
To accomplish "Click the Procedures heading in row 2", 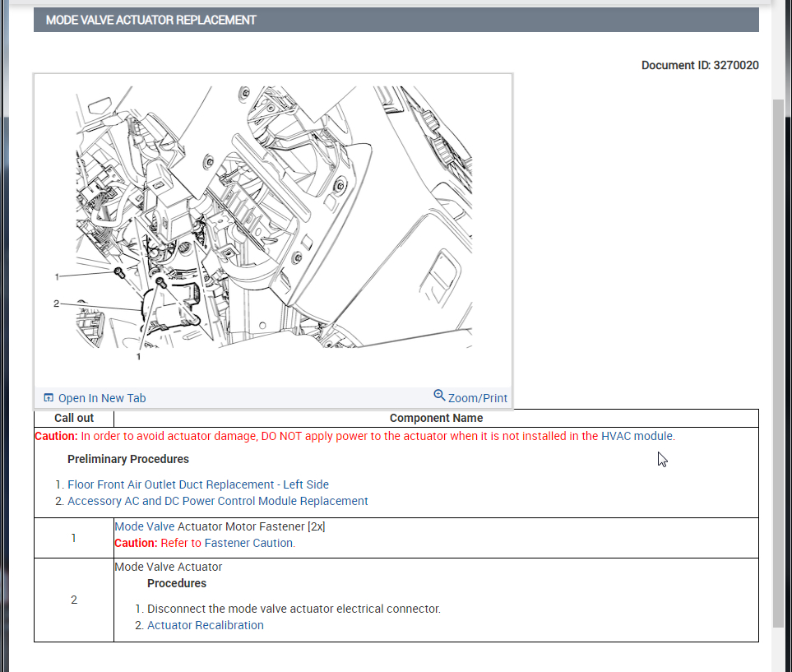I will [177, 584].
